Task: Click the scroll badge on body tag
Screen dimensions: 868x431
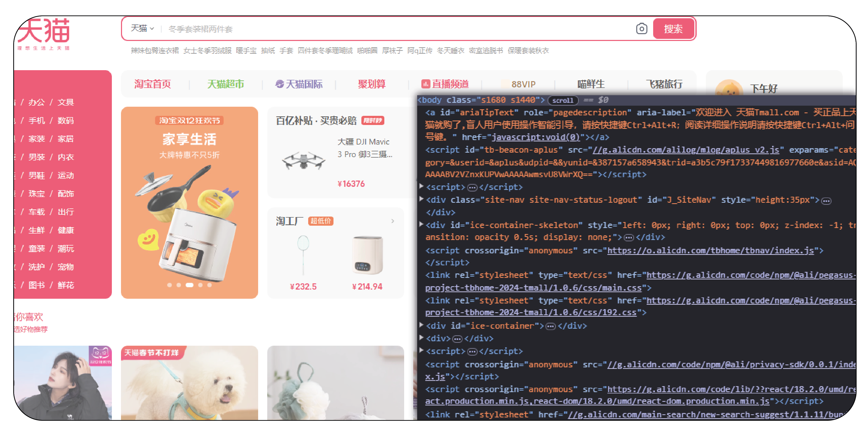Action: tap(563, 100)
